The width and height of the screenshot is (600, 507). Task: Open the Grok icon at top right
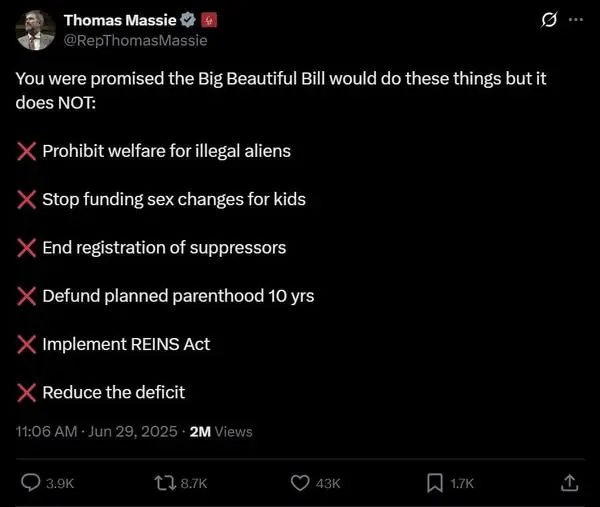[x=548, y=20]
